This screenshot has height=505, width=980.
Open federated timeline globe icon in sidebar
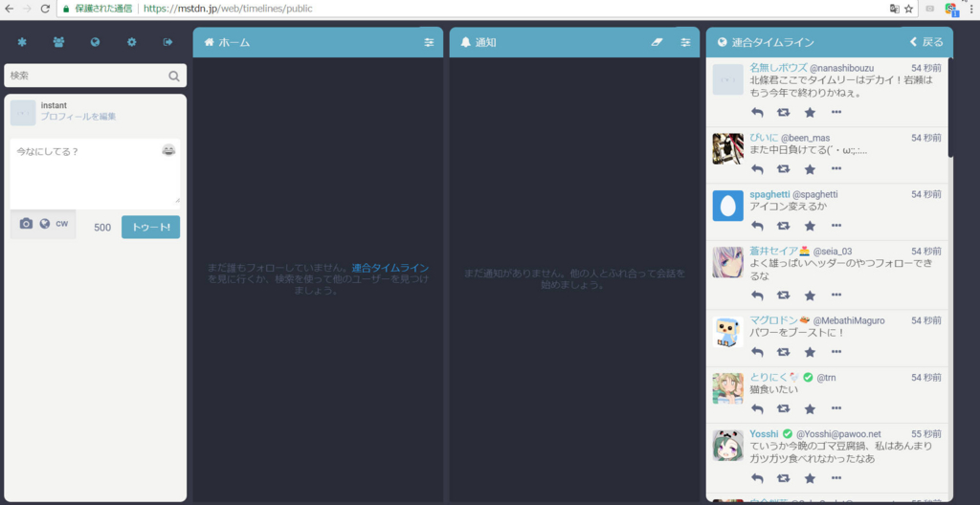tap(95, 42)
